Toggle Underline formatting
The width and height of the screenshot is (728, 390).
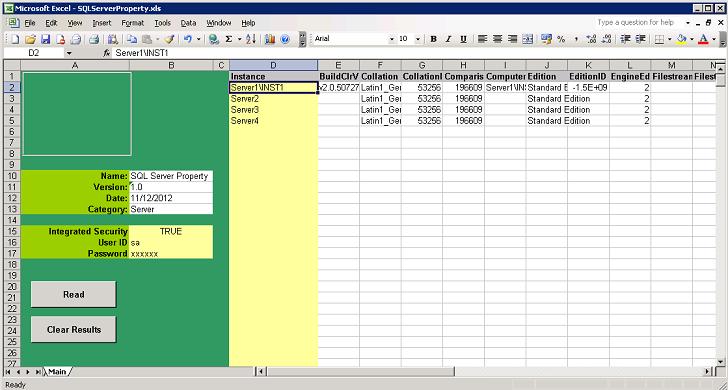point(463,39)
